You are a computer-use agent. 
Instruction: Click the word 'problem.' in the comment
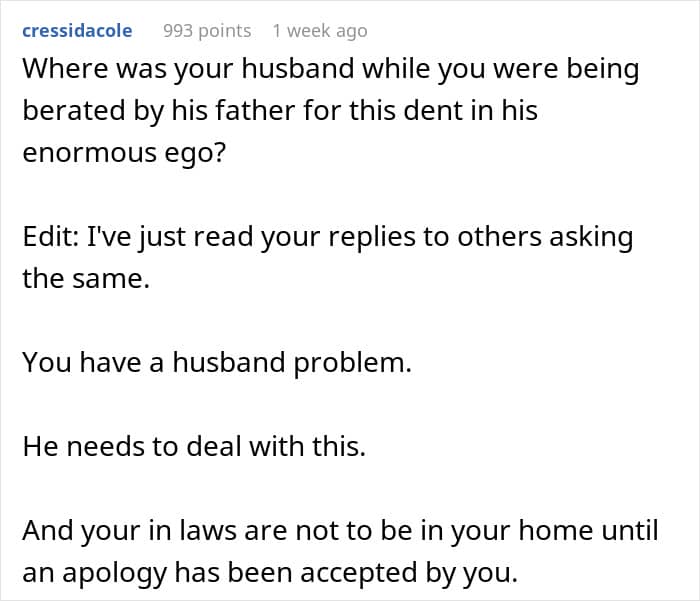353,363
